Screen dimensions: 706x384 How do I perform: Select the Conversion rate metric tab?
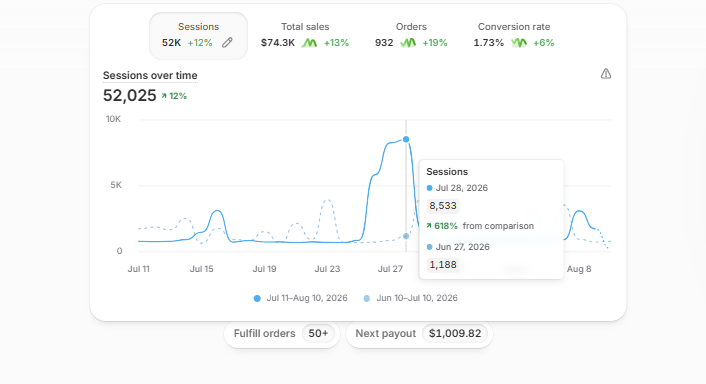pyautogui.click(x=514, y=36)
